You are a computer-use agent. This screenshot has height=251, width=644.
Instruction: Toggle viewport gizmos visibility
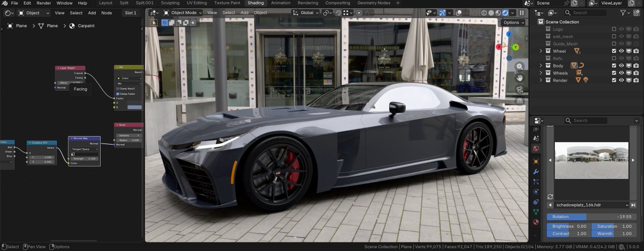tap(442, 12)
